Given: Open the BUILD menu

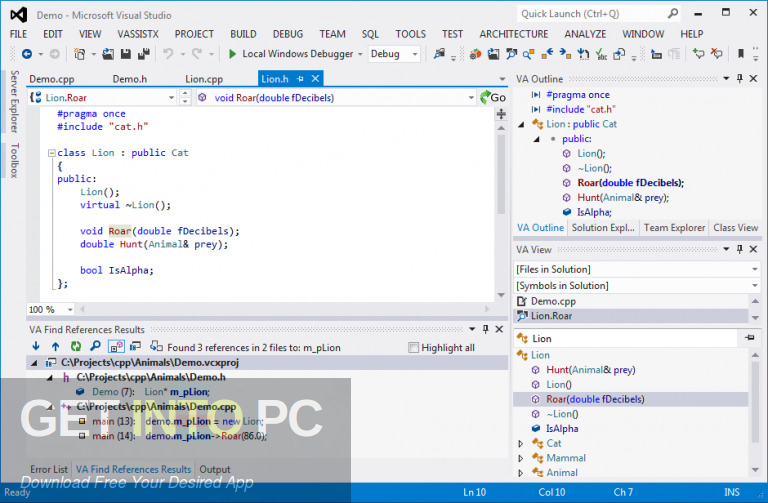Looking at the screenshot, I should [x=243, y=34].
